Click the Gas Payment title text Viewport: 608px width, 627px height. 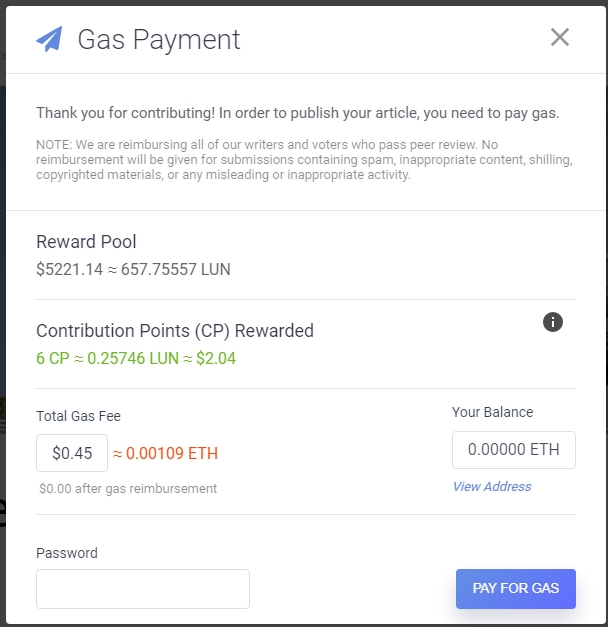tap(159, 39)
